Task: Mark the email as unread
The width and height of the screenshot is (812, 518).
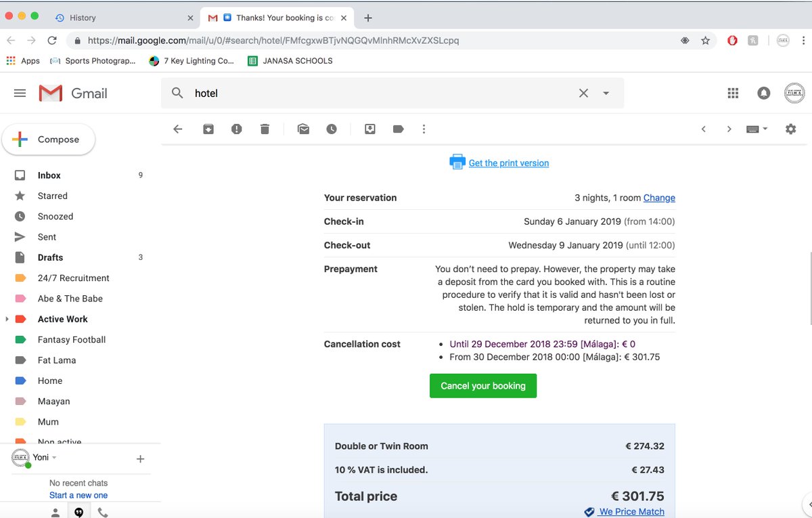Action: [x=303, y=129]
